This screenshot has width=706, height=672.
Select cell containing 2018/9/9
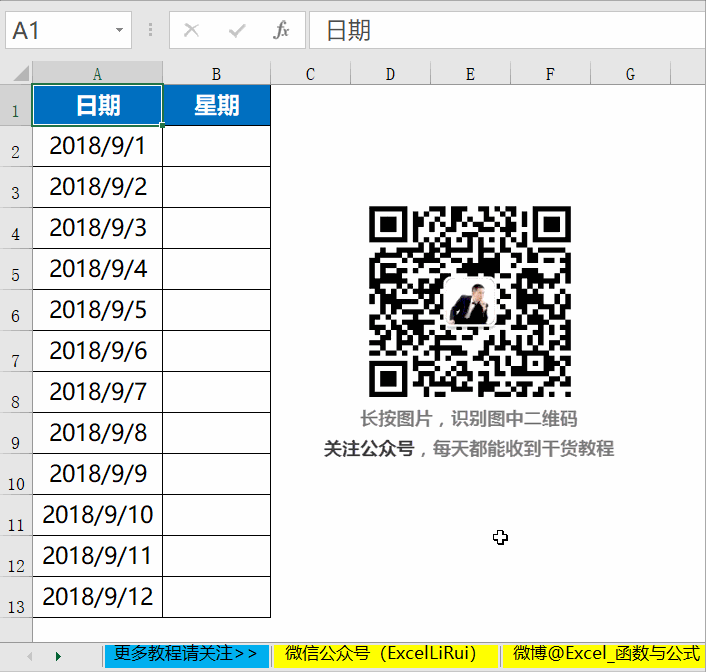[97, 474]
